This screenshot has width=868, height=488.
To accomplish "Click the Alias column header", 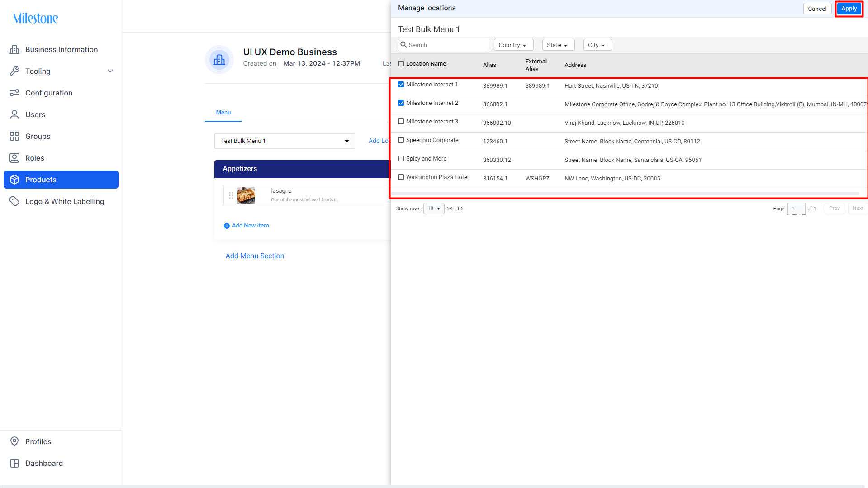I will tap(489, 65).
